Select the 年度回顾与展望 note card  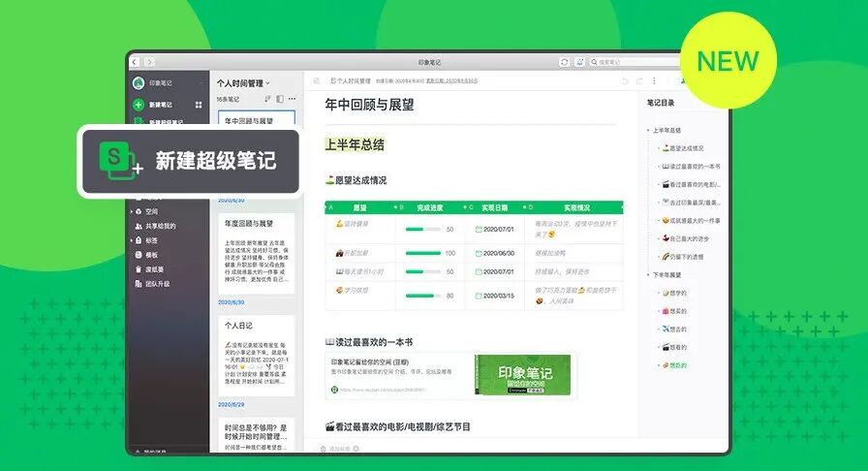pos(257,254)
